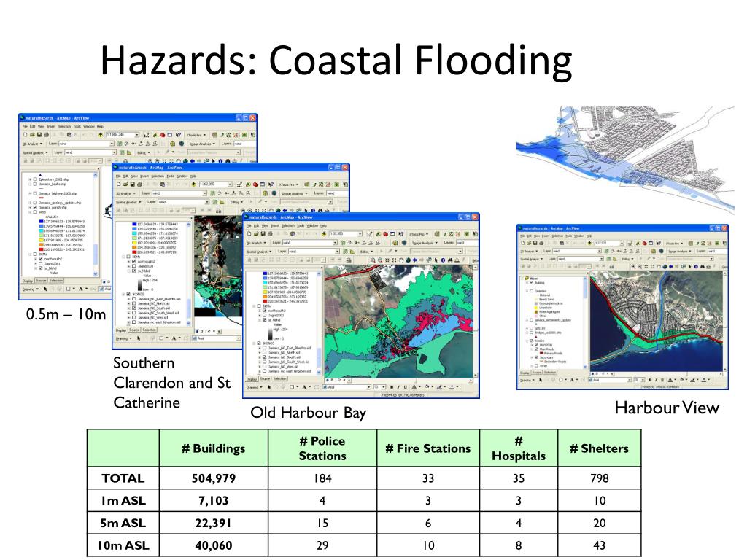Select Identify tool in Old Harbour Bay window

[443, 260]
